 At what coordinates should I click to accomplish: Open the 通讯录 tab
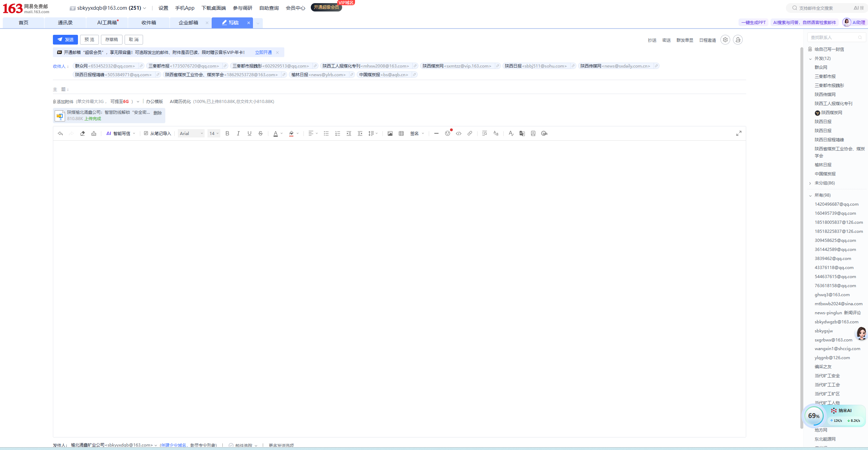pos(65,23)
